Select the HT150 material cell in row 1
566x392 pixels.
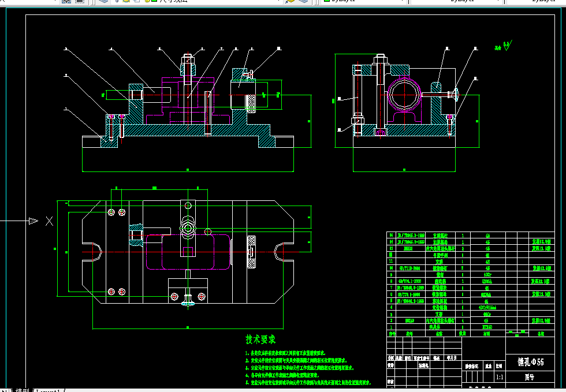[x=487, y=327]
